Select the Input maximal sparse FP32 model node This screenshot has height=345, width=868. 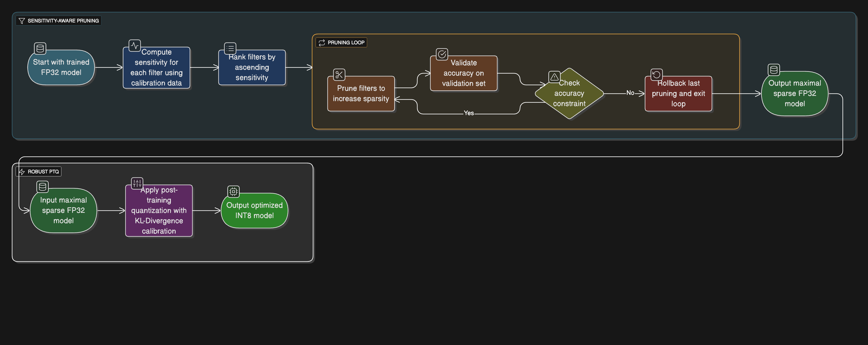[x=63, y=210]
